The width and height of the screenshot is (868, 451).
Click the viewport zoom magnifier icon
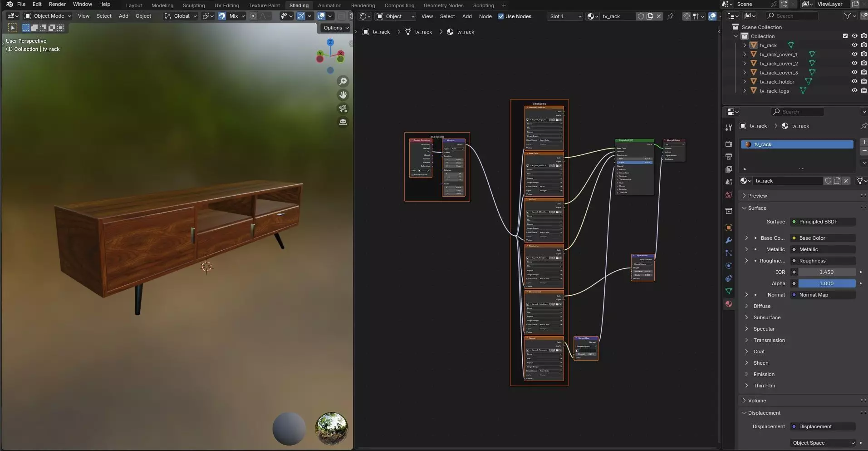[x=343, y=81]
